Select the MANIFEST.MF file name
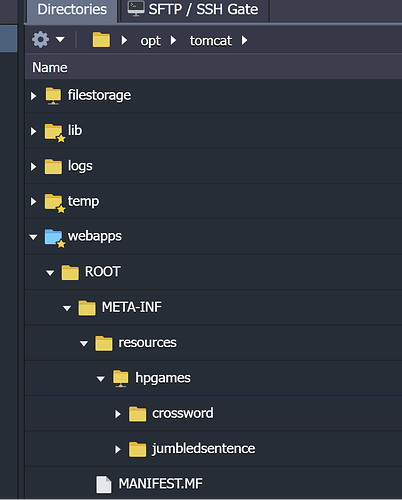Screen dimensions: 402x500 (x=161, y=484)
